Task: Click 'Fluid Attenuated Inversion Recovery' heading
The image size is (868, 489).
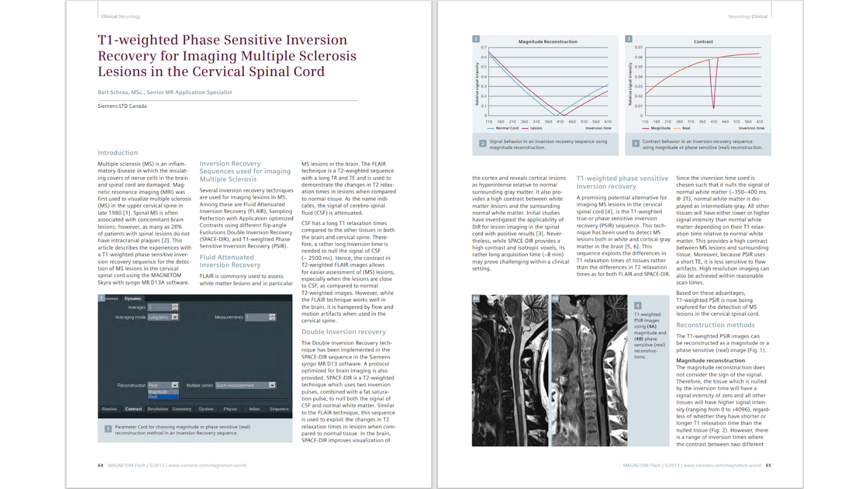Action: [231, 261]
